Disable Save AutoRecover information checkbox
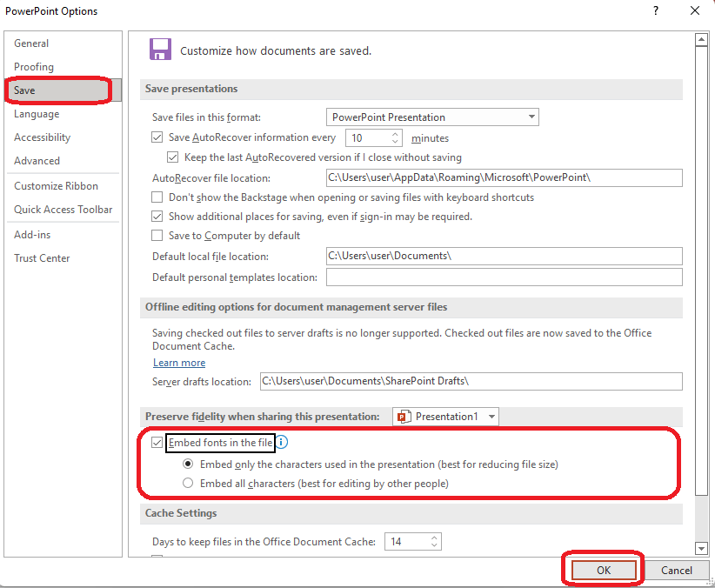This screenshot has height=588, width=715. [x=157, y=137]
